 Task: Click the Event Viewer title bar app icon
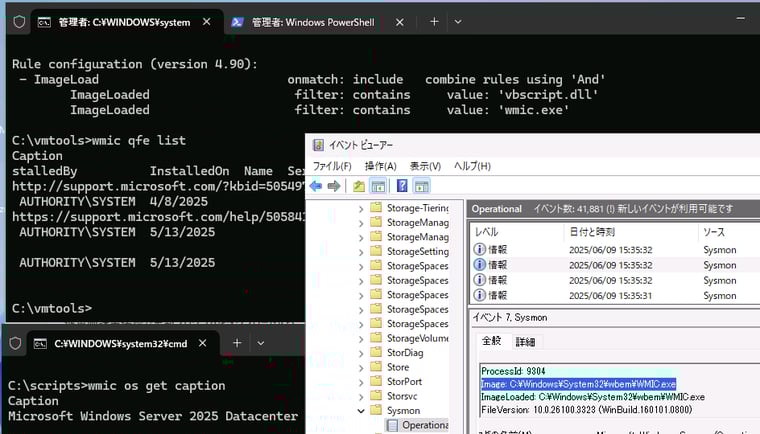318,145
